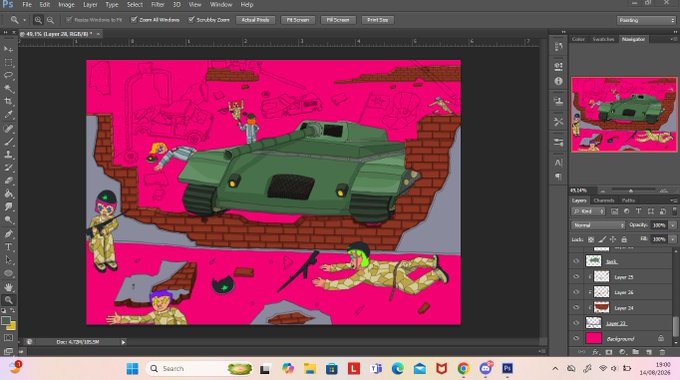Select the Rectangular Marquee tool
Screen dimensions: 680x380
tap(8, 62)
